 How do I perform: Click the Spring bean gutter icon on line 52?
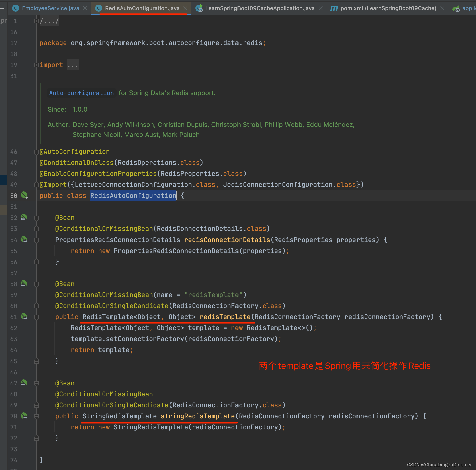pos(24,217)
